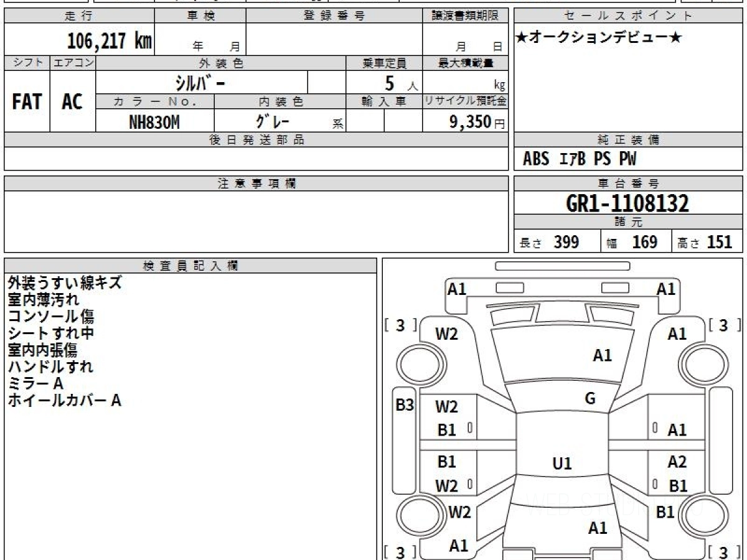The width and height of the screenshot is (747, 560).
Task: Click the 注意事項欄 section header
Action: (x=256, y=184)
